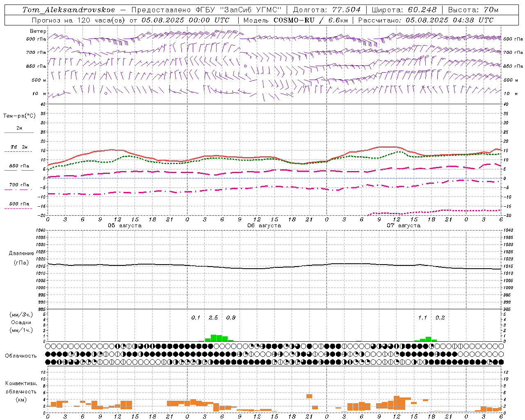This screenshot has height=420, width=525.
Task: Click the '700 гПа' entry in temperature legend
Action: tap(19, 185)
